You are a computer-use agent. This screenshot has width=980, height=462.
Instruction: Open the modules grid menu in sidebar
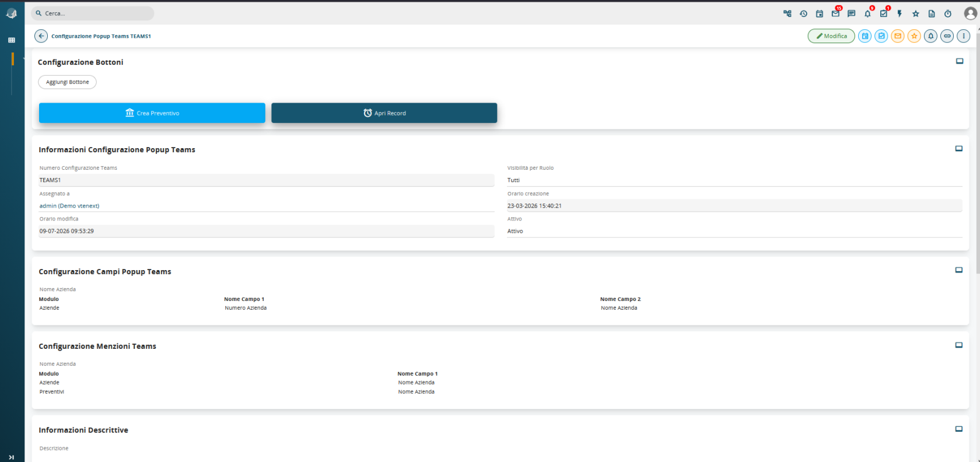11,40
